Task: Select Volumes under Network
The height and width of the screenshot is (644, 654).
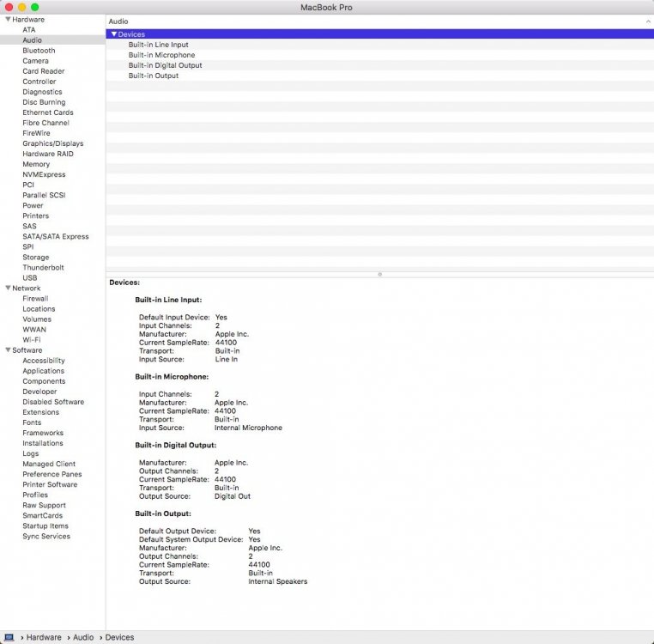Action: [37, 319]
